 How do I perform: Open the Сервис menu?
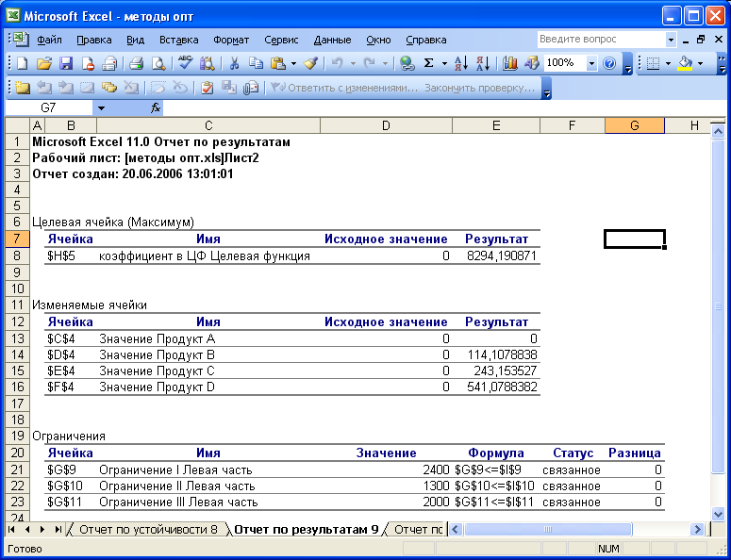281,40
